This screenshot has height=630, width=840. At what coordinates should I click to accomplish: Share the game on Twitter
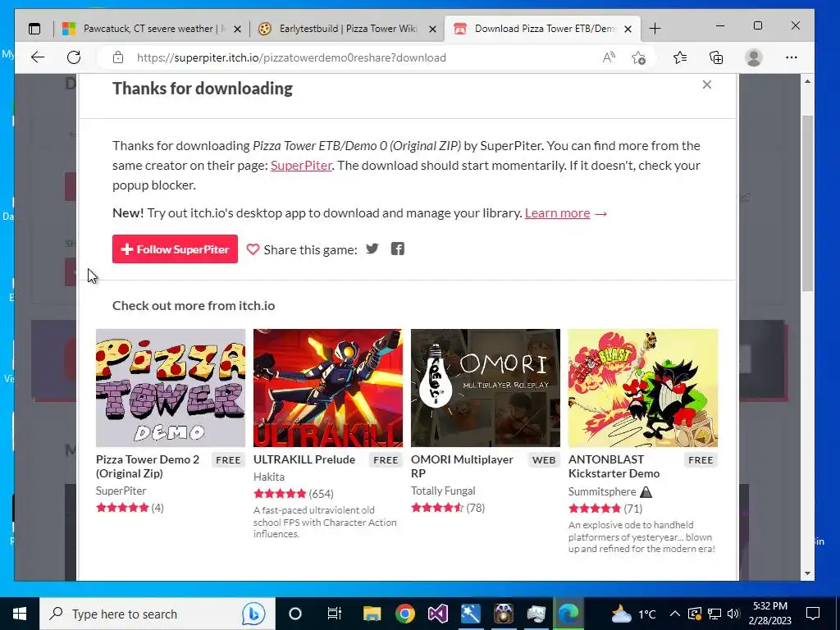372,249
